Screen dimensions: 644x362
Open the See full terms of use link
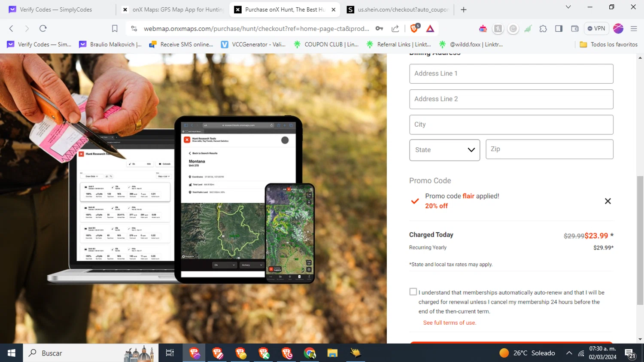[450, 322]
